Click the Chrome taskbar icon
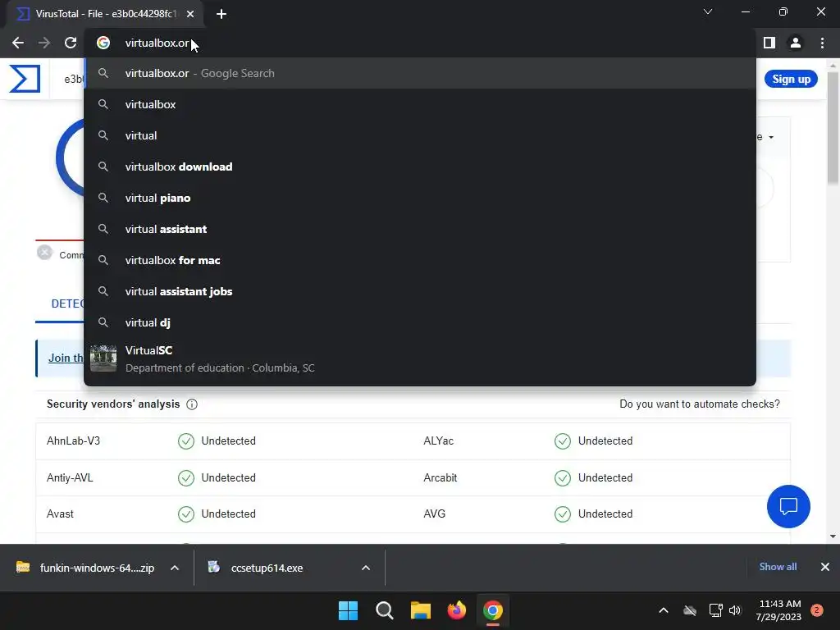Viewport: 840px width, 630px height. [493, 610]
